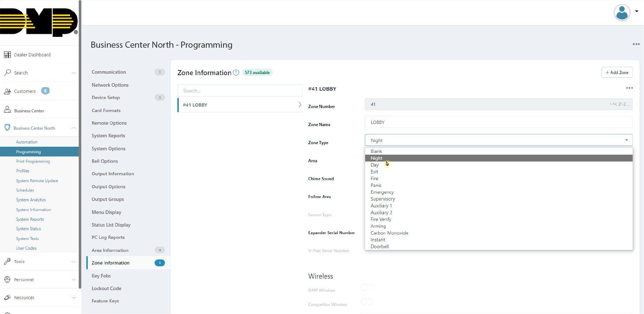This screenshot has height=314, width=644.
Task: Click the Zone Information help icon
Action: (x=236, y=72)
